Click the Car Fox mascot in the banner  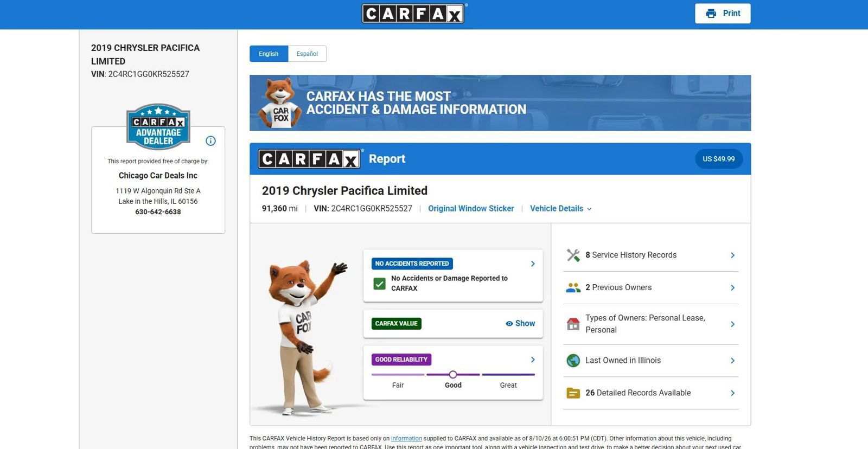280,103
